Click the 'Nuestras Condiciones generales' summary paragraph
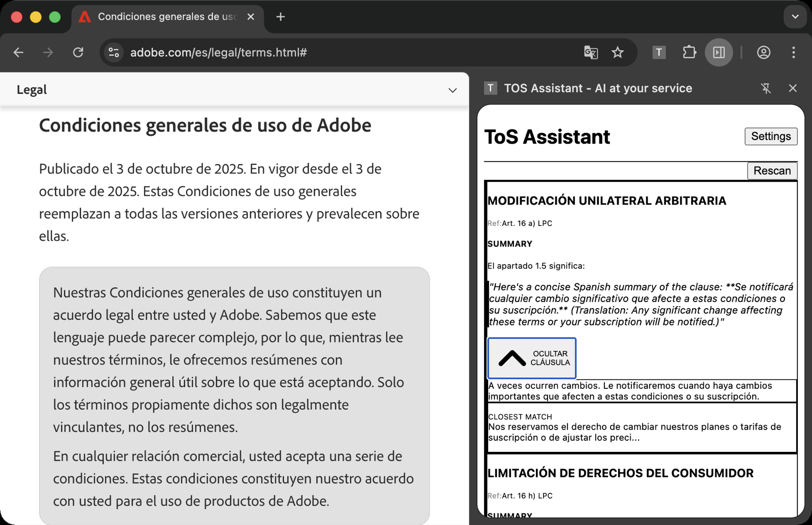The image size is (812, 525). (228, 359)
